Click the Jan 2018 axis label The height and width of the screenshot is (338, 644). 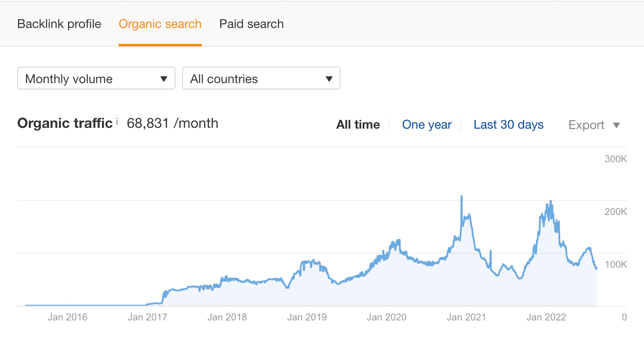point(227,317)
